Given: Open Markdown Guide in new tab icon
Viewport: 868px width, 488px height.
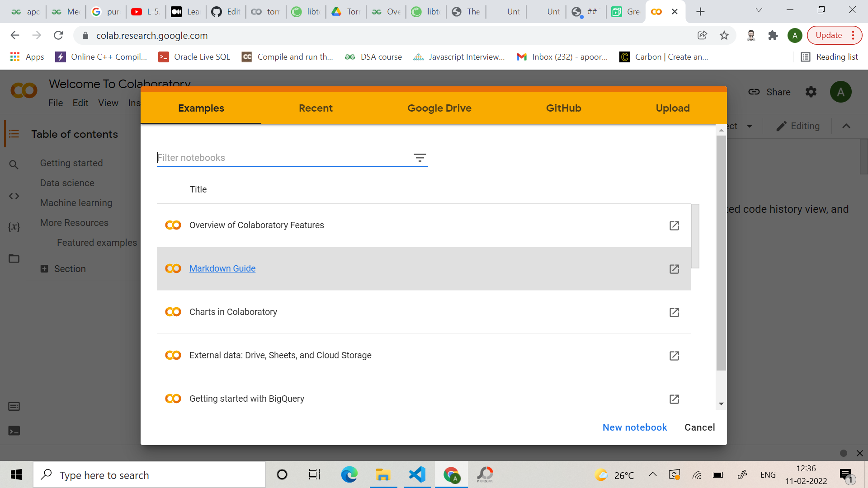Looking at the screenshot, I should point(674,269).
